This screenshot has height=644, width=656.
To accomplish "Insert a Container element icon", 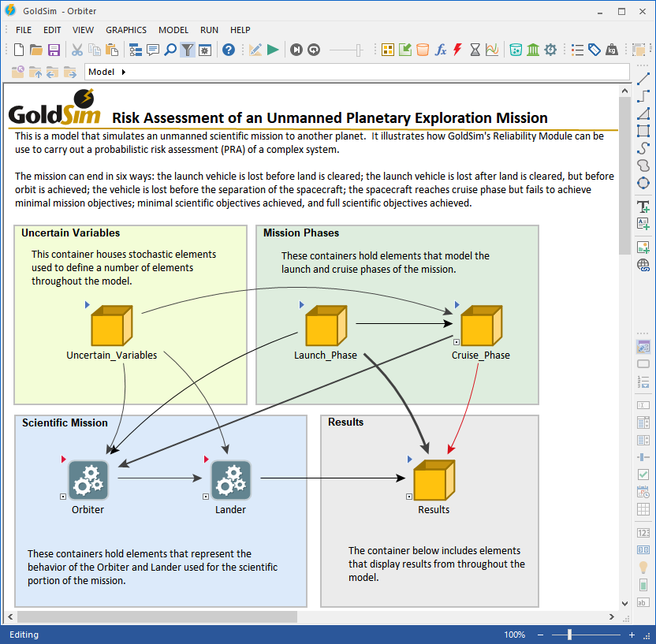I will (388, 50).
